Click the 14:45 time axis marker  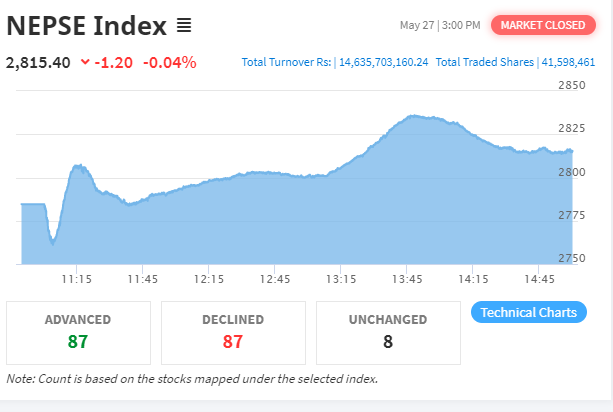pos(539,279)
